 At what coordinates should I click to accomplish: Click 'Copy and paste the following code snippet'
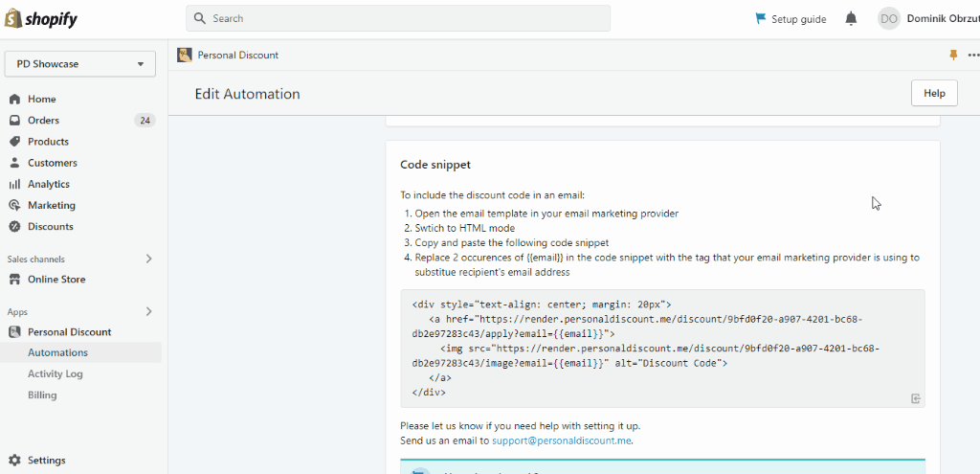512,242
